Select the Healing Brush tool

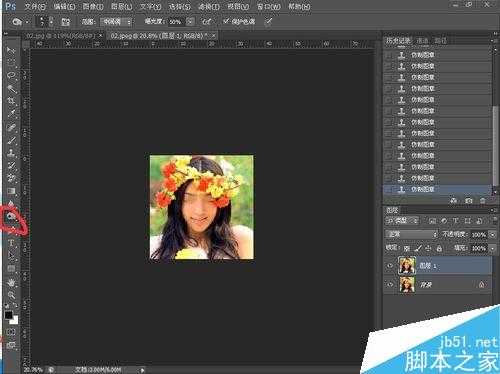click(x=11, y=127)
